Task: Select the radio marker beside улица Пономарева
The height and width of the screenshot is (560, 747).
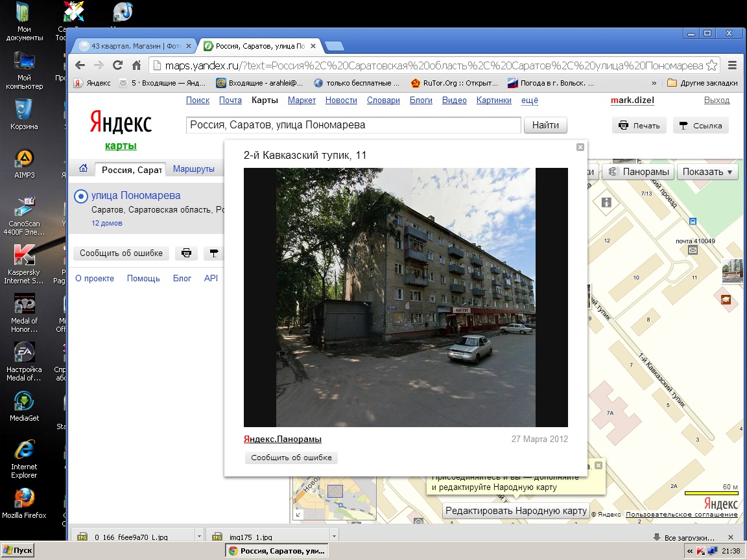Action: (x=81, y=196)
